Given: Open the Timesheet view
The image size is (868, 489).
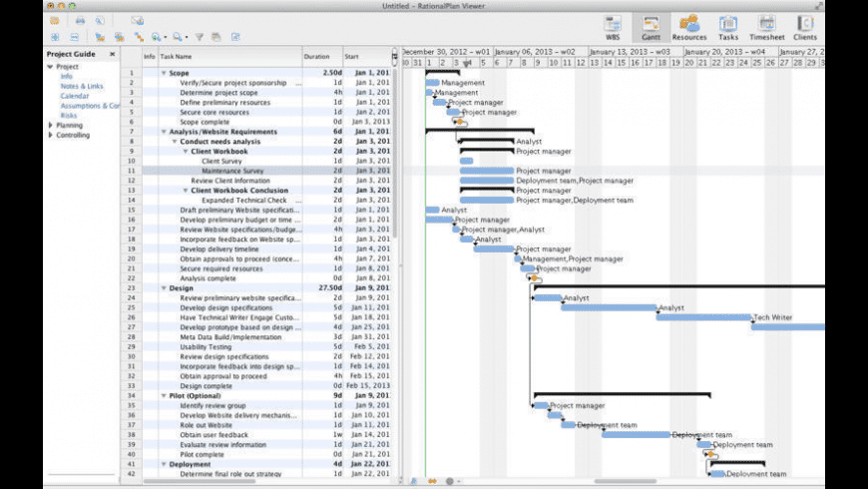Looking at the screenshot, I should [x=766, y=26].
